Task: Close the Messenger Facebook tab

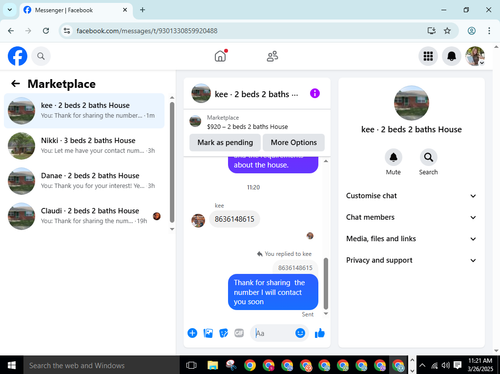Action: tap(125, 10)
